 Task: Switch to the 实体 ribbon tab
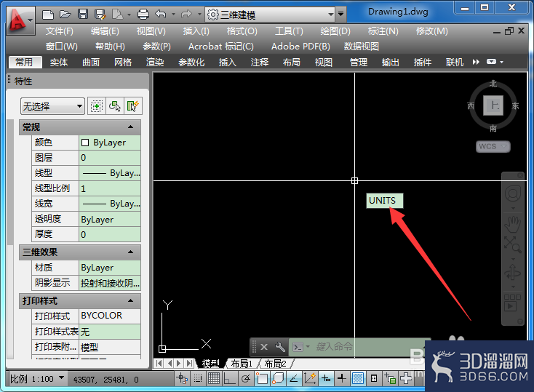59,63
